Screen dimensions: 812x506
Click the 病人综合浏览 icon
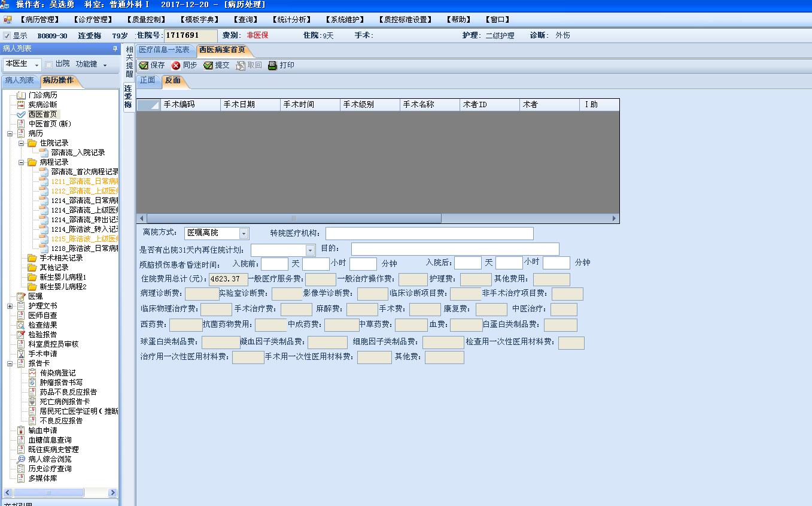pyautogui.click(x=22, y=459)
